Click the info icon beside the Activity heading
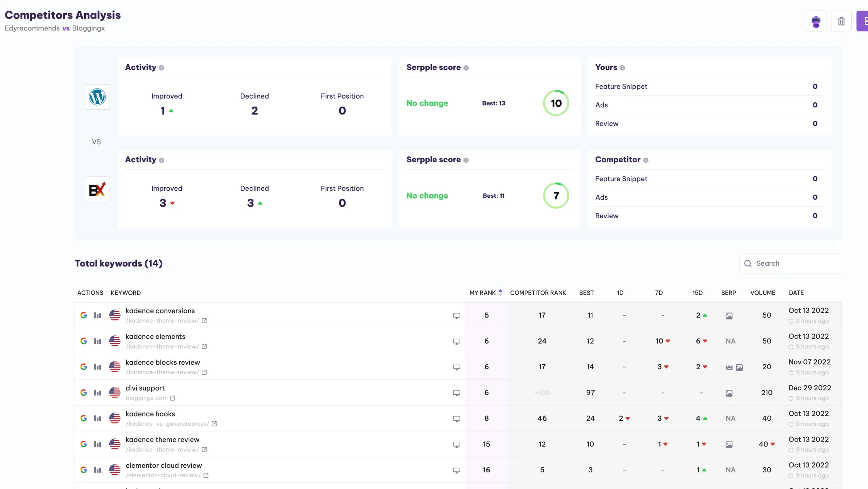Image resolution: width=868 pixels, height=489 pixels. point(162,68)
